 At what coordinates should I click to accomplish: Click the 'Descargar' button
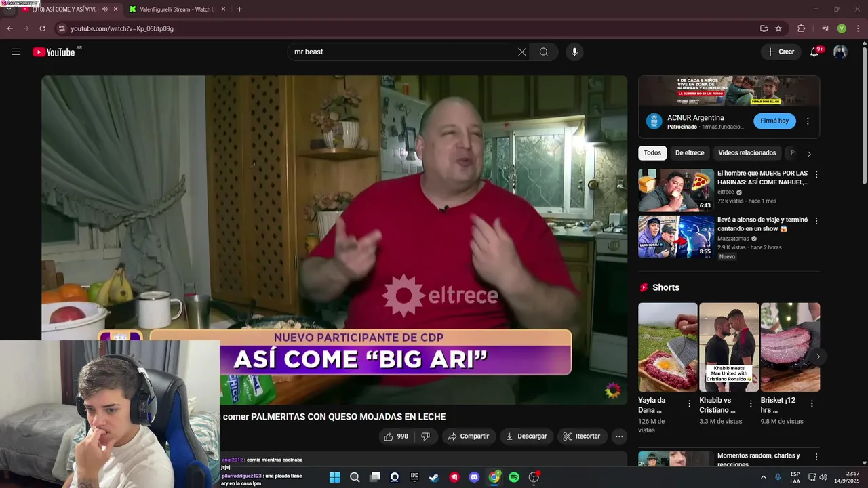(x=527, y=436)
